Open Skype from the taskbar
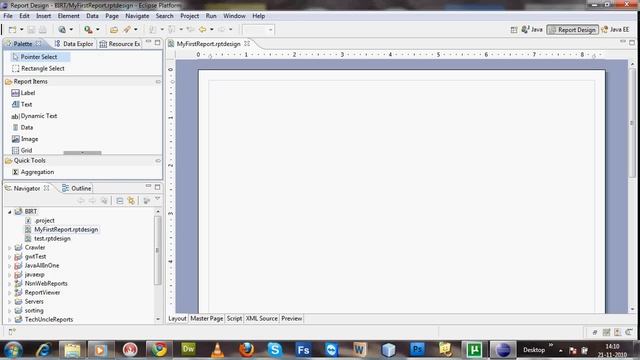 point(275,349)
